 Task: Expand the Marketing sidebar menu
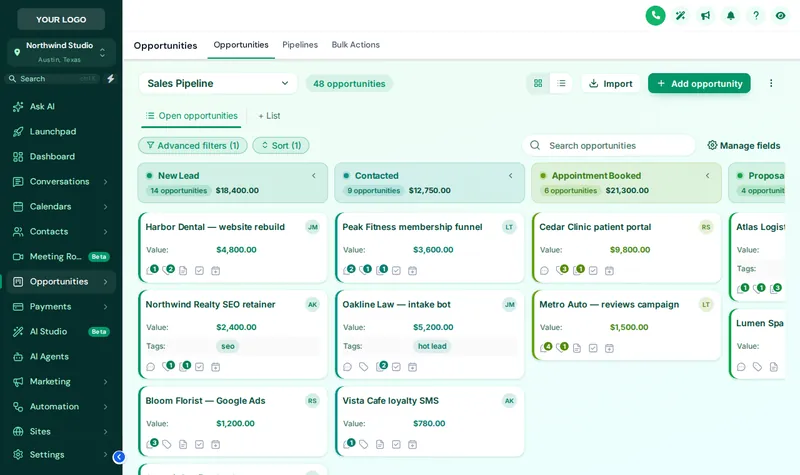[105, 381]
